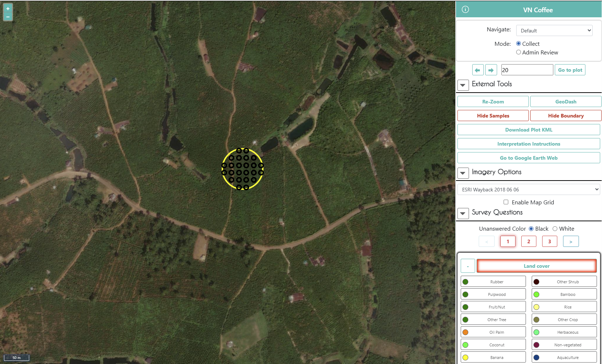Switch to survey question 2

click(x=528, y=241)
